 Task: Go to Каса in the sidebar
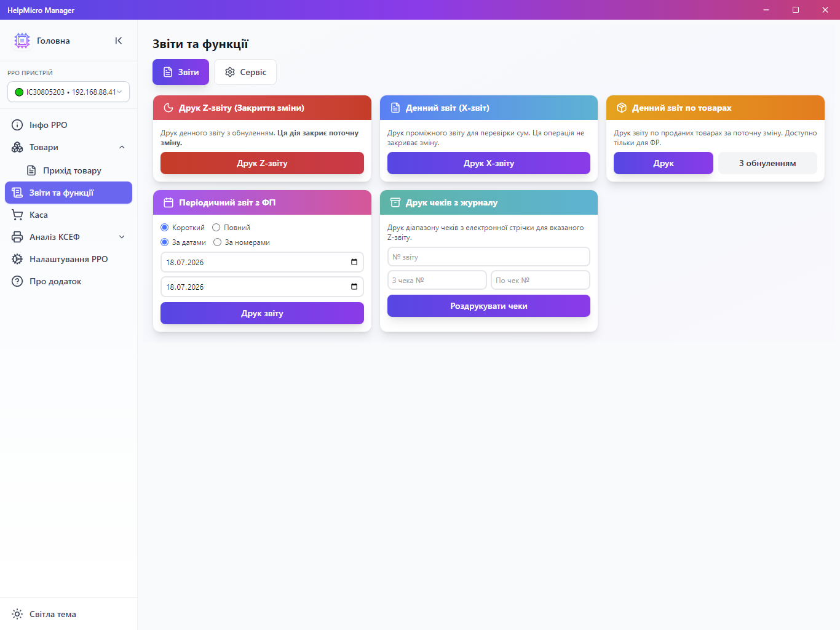click(69, 215)
